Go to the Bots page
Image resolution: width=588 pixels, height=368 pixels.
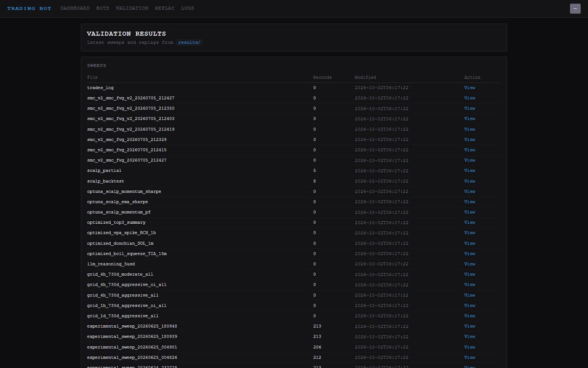(103, 8)
